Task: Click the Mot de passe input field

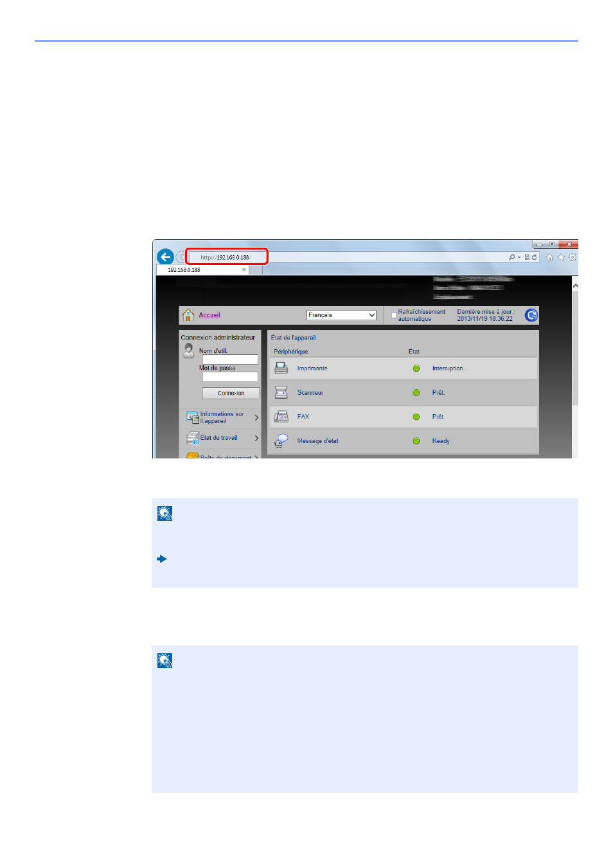Action: coord(230,377)
